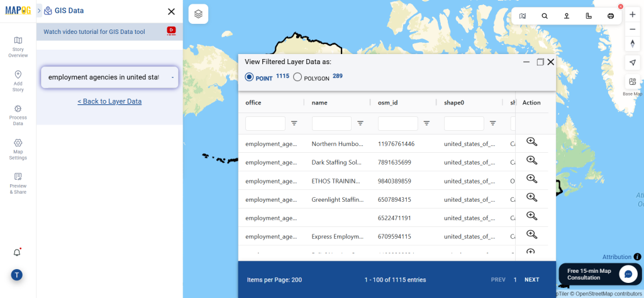Open Add Story in sidebar
The image size is (644, 298).
(x=18, y=81)
